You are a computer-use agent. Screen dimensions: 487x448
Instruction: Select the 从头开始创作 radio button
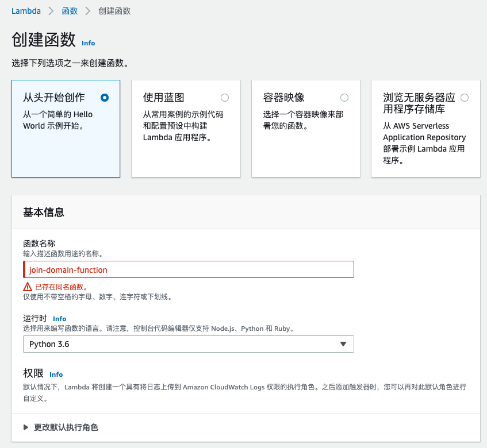point(105,98)
